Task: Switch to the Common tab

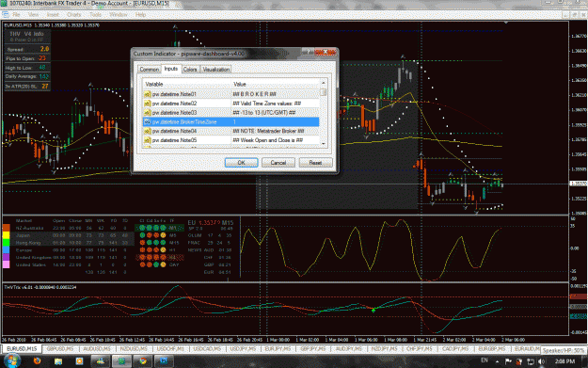Action: 149,70
